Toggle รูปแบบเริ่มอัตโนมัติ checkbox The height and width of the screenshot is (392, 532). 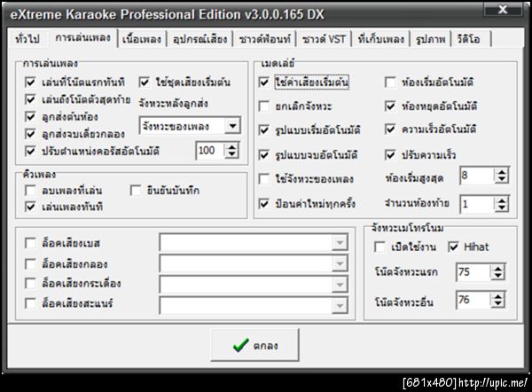(x=263, y=130)
